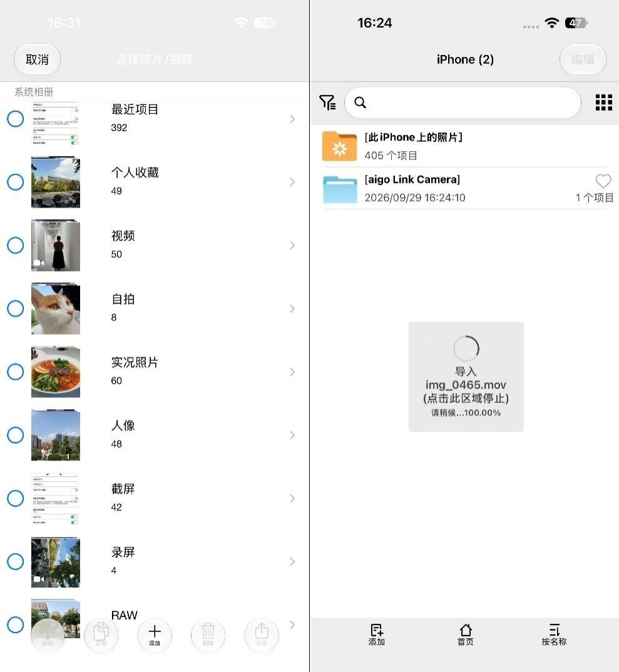The height and width of the screenshot is (672, 619).
Task: Open the 录屏 album thumbnail
Action: (x=56, y=561)
